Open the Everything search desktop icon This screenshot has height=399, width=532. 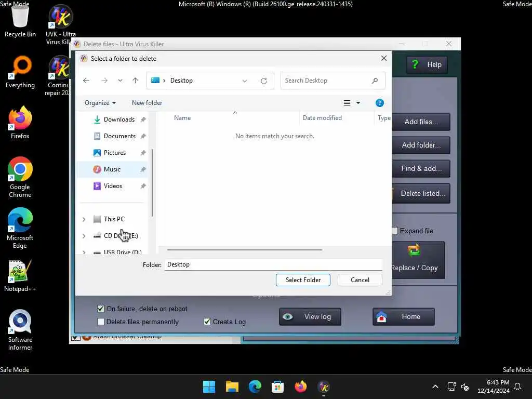point(20,72)
